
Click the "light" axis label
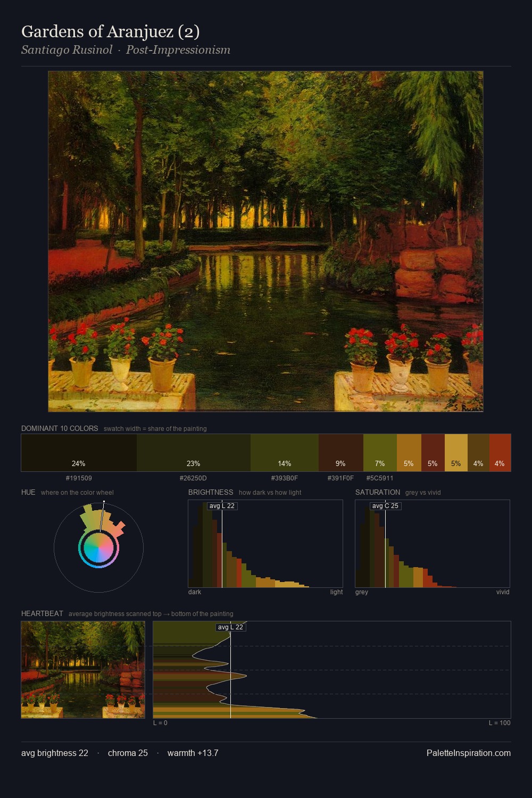pyautogui.click(x=336, y=592)
